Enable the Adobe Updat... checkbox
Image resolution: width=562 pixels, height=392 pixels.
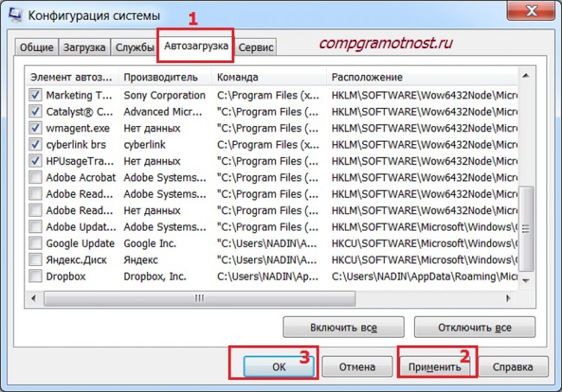point(35,226)
